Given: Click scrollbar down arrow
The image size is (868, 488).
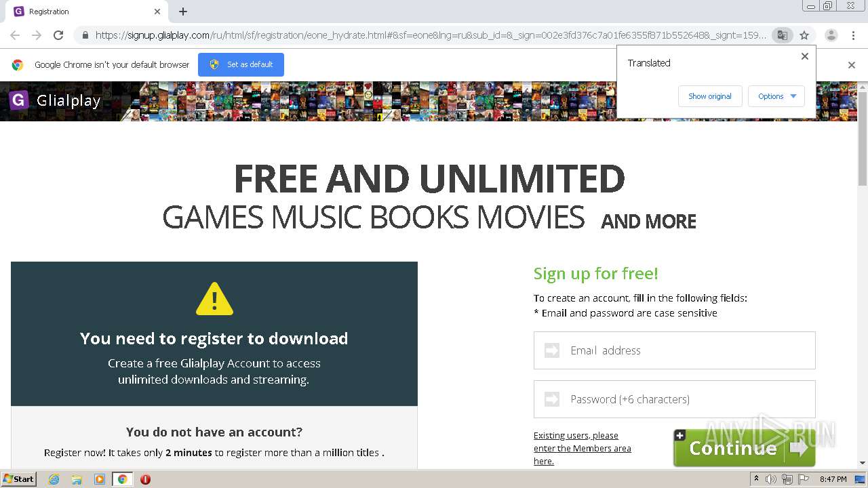Looking at the screenshot, I should tap(863, 463).
